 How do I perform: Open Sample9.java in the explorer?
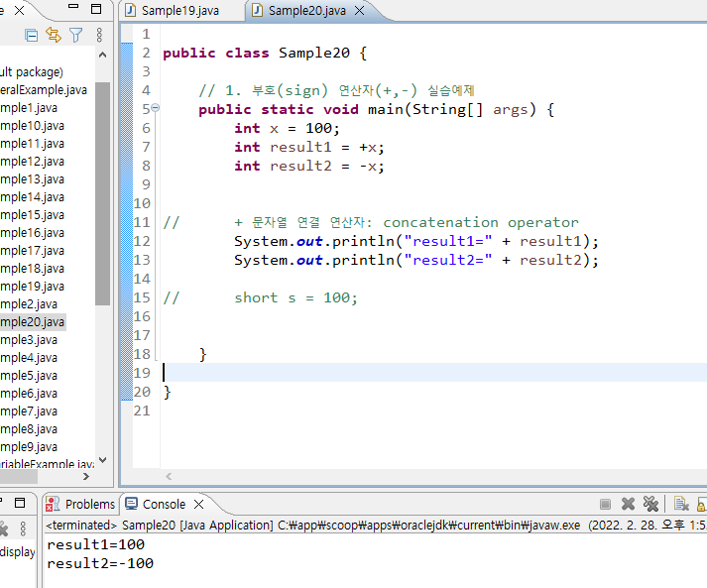29,447
